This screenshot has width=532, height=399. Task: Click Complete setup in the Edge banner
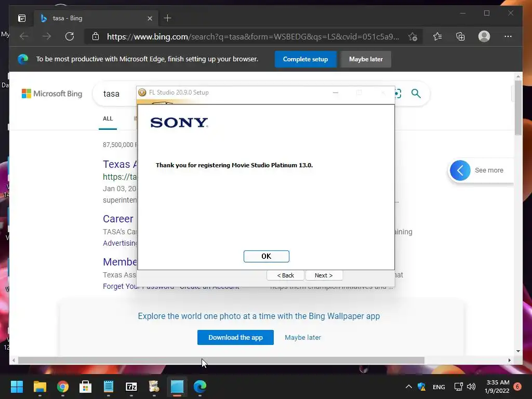pyautogui.click(x=305, y=59)
